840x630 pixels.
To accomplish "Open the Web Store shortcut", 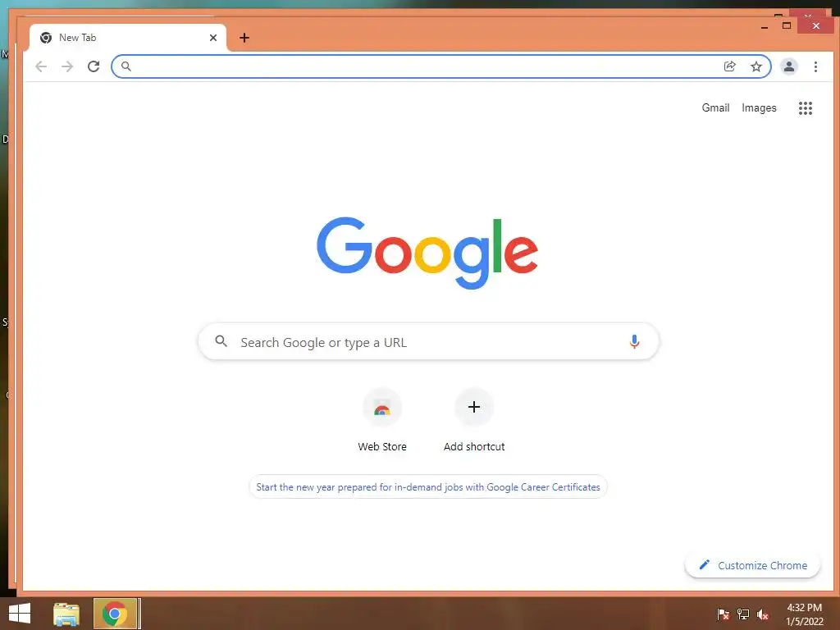I will pos(382,421).
